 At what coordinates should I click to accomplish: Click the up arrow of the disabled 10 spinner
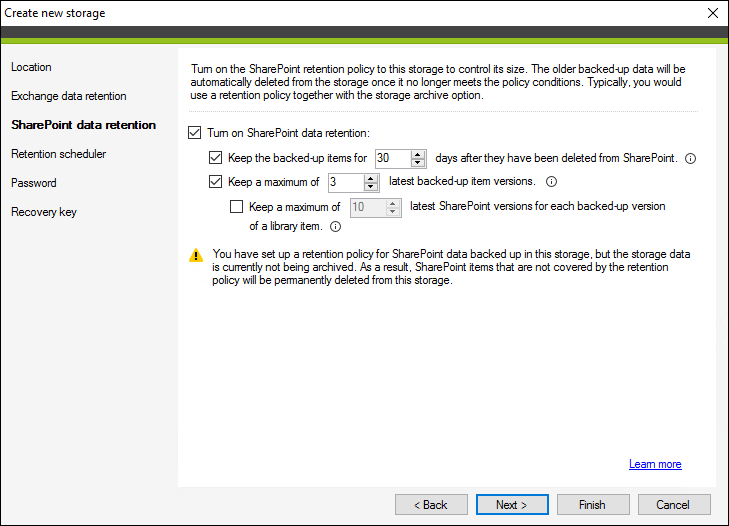392,203
